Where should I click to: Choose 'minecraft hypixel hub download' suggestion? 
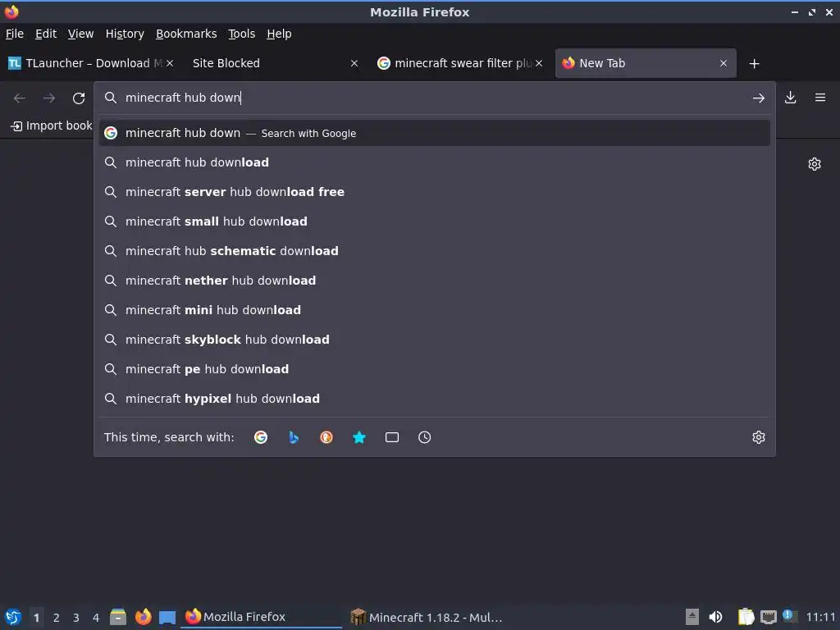tap(435, 398)
